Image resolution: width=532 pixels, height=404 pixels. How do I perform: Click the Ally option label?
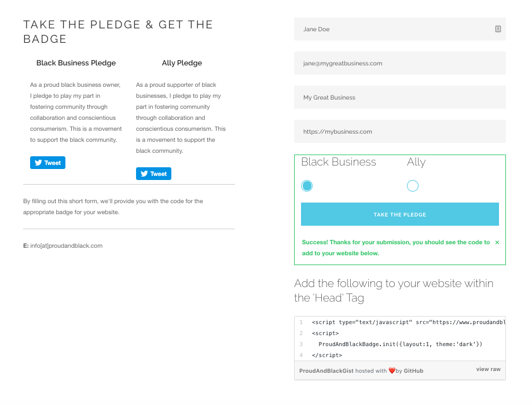[416, 162]
